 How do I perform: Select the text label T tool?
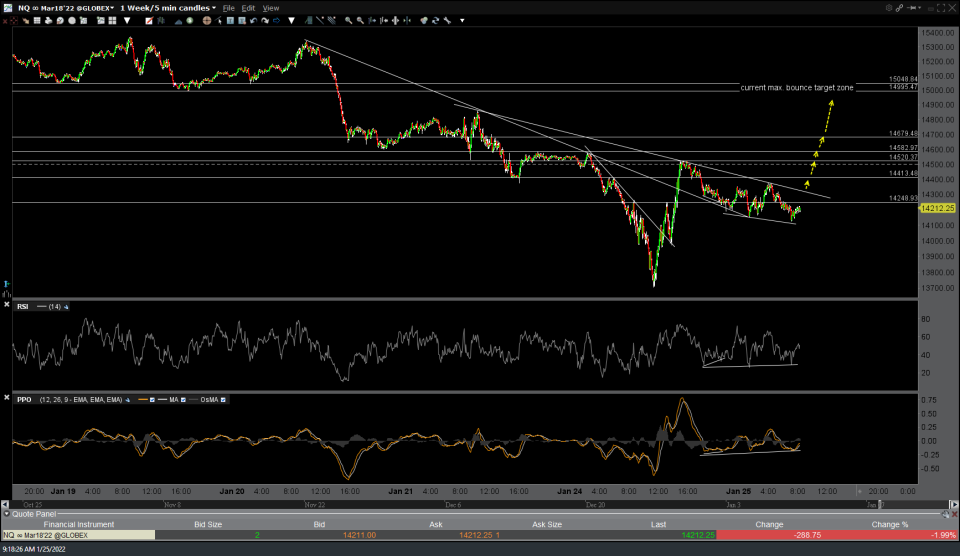tap(230, 20)
